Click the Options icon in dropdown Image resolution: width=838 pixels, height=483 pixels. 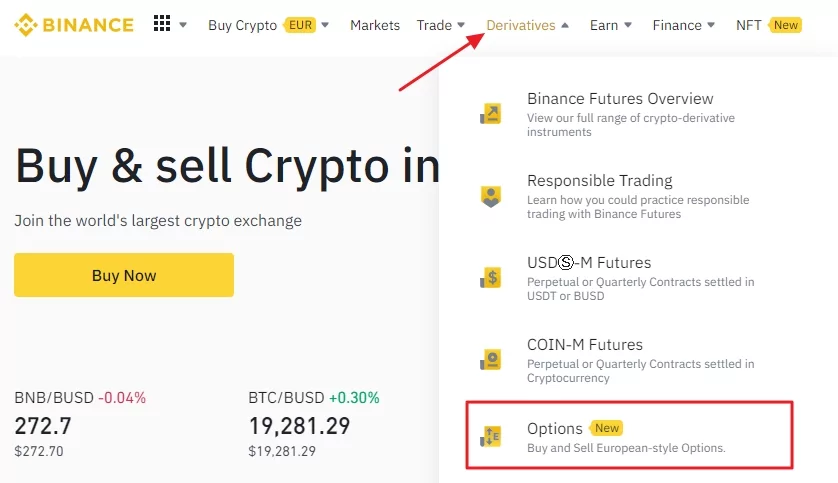click(491, 435)
